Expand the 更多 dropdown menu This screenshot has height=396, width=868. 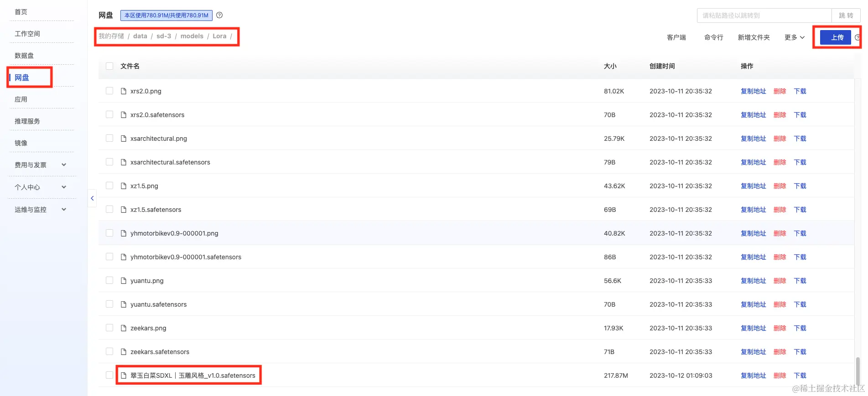(795, 37)
